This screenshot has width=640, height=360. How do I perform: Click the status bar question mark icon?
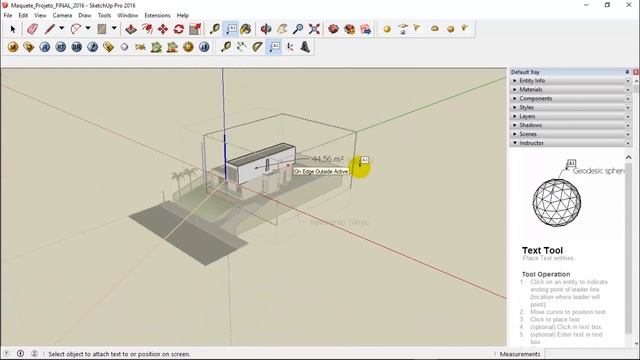tap(7, 353)
